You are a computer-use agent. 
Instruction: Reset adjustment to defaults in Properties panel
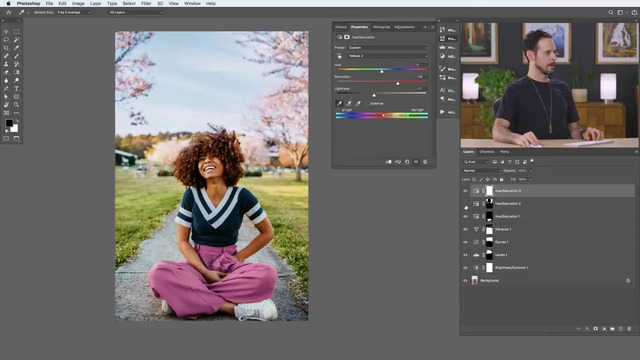pos(407,162)
